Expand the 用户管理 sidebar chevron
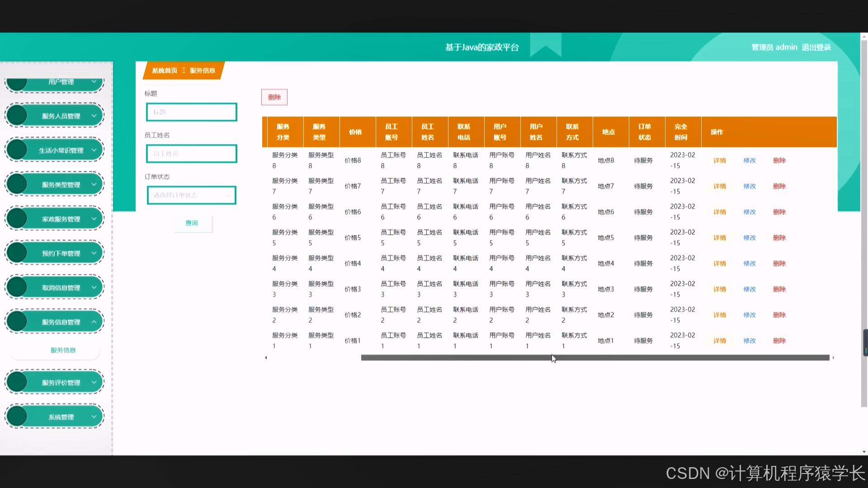Screen dimensions: 868x488 pos(94,82)
